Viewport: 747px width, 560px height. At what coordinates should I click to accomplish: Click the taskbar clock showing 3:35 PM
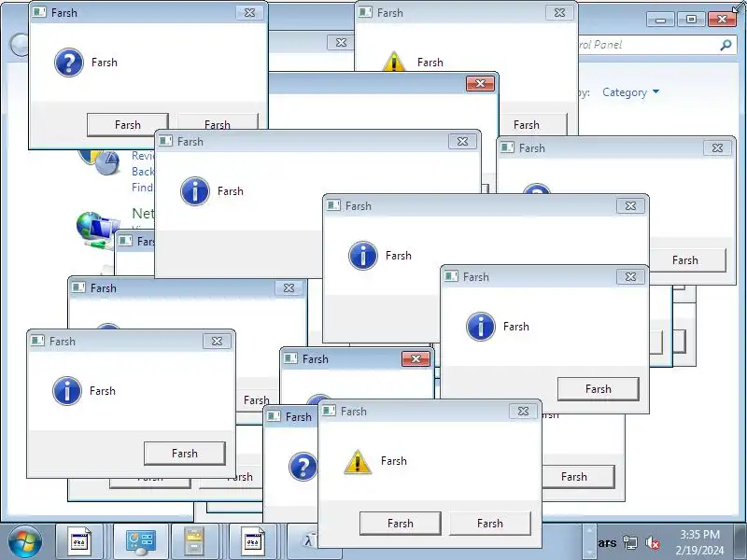pyautogui.click(x=699, y=534)
